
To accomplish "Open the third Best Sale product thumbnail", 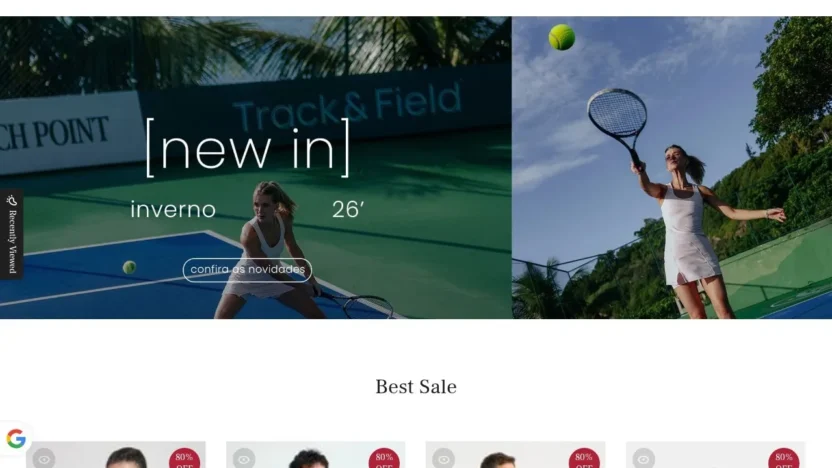I will tap(515, 455).
